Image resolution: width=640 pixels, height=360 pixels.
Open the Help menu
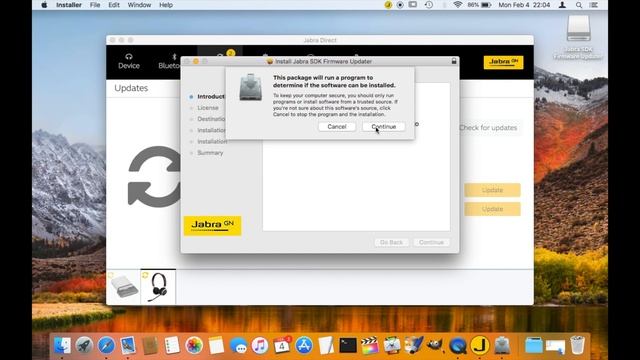(x=166, y=5)
